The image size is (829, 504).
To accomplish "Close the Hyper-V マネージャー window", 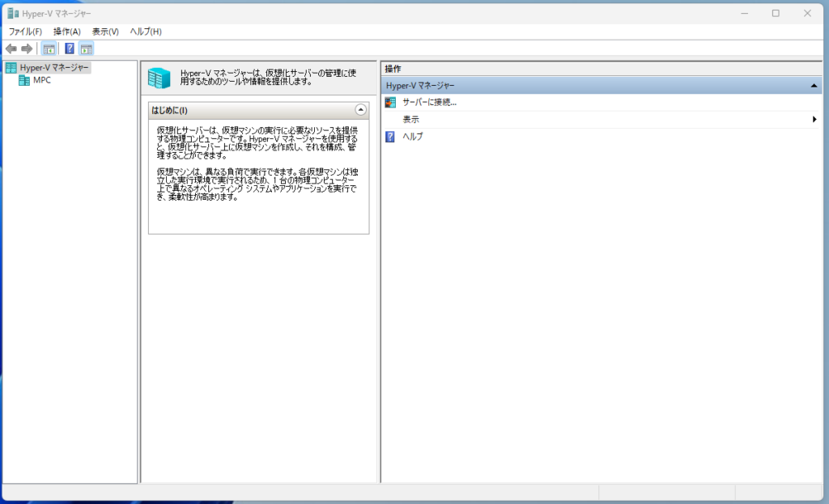I will click(x=807, y=13).
